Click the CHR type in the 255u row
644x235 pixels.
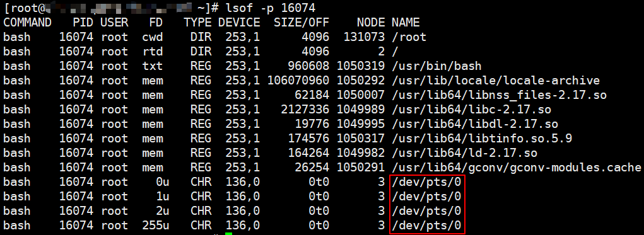(x=201, y=226)
